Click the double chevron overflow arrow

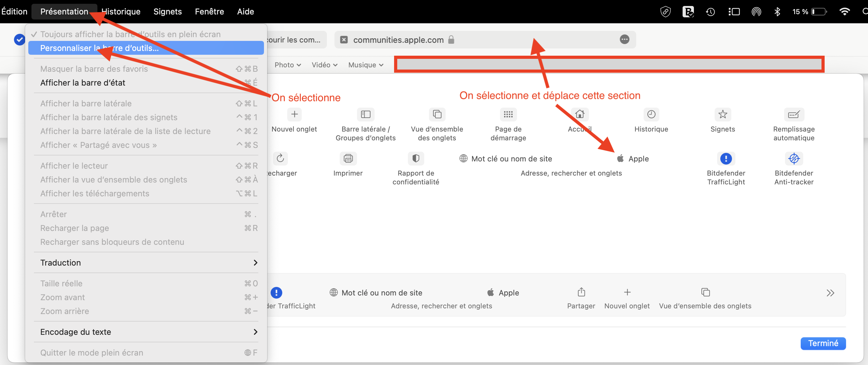(830, 293)
